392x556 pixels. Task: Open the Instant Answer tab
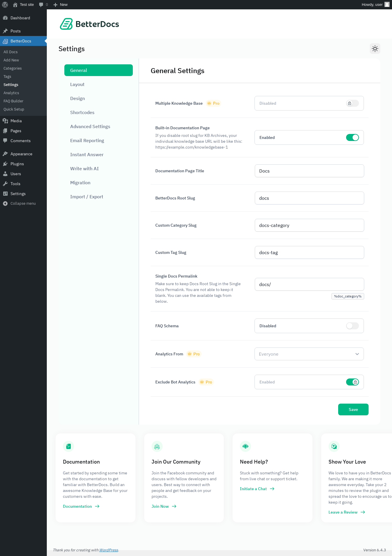click(99, 154)
